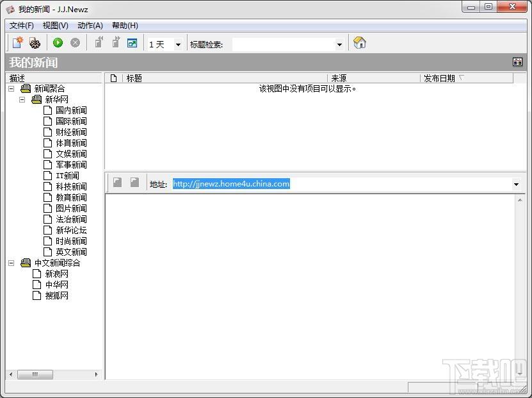The image size is (532, 398).
Task: Click browser back icon beside address bar
Action: [117, 183]
